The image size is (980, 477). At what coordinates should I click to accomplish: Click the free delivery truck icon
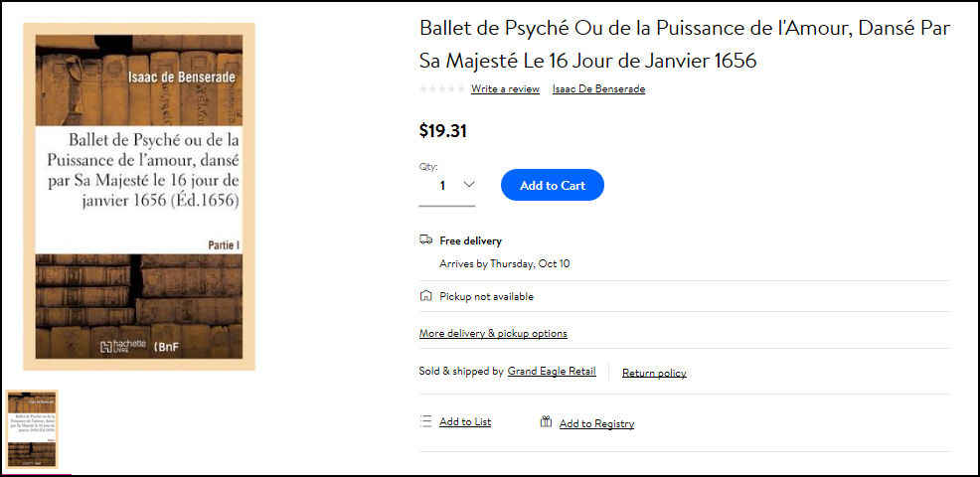point(425,240)
